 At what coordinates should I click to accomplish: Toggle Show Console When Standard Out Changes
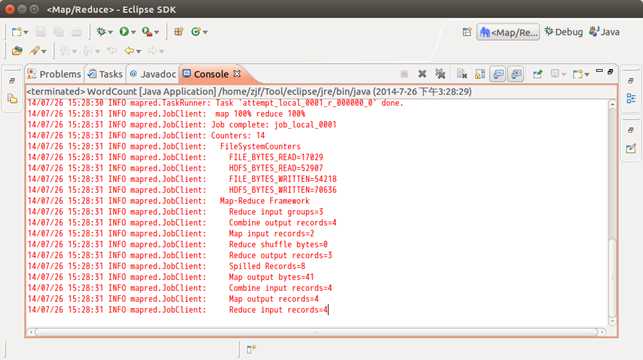[x=498, y=74]
